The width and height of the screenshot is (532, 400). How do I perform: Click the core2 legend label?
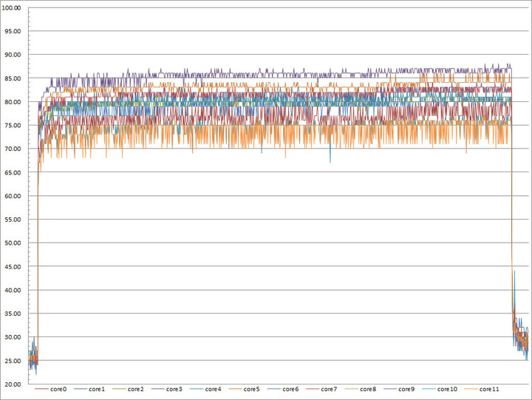[136, 389]
